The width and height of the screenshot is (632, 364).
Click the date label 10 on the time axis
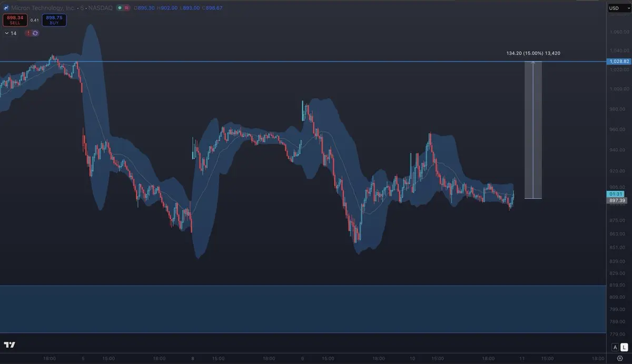pyautogui.click(x=412, y=359)
